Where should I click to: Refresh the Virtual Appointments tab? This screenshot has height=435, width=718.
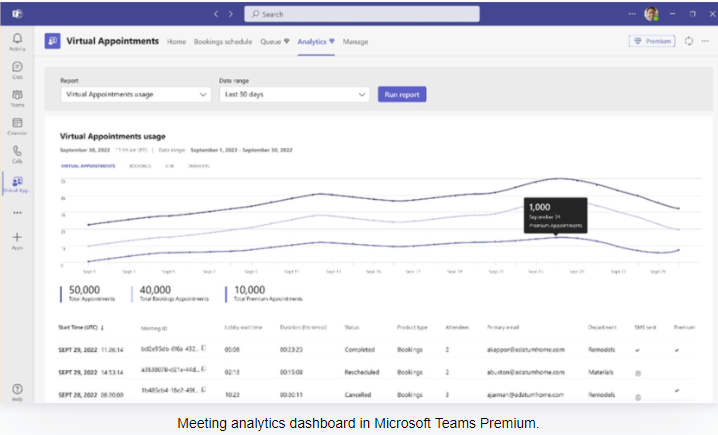tap(689, 41)
